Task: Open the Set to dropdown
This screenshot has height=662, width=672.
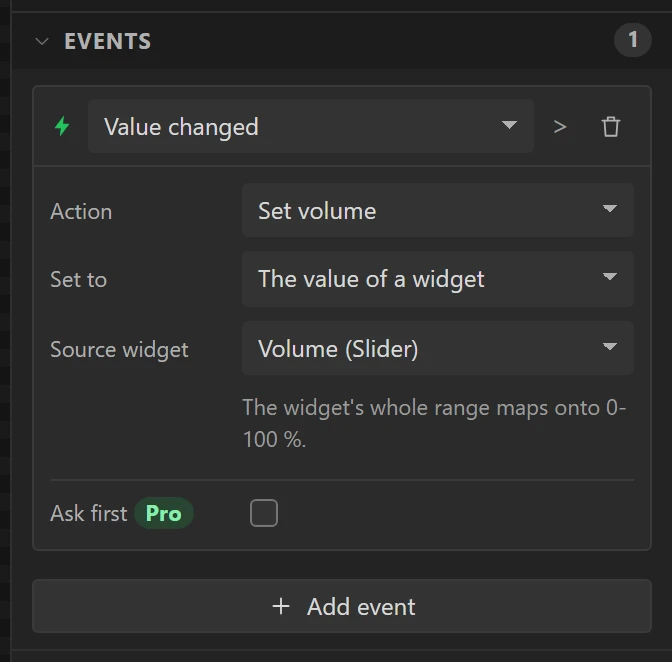Action: [x=438, y=279]
